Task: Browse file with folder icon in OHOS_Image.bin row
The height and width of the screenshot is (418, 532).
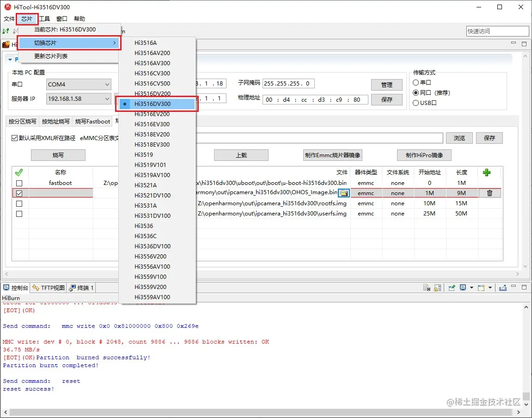Action: pyautogui.click(x=344, y=193)
